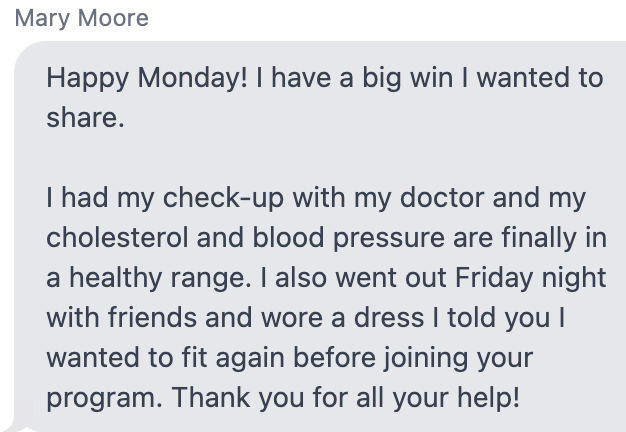Click the phrase 'fit again' in message
626x432 pixels.
point(233,358)
